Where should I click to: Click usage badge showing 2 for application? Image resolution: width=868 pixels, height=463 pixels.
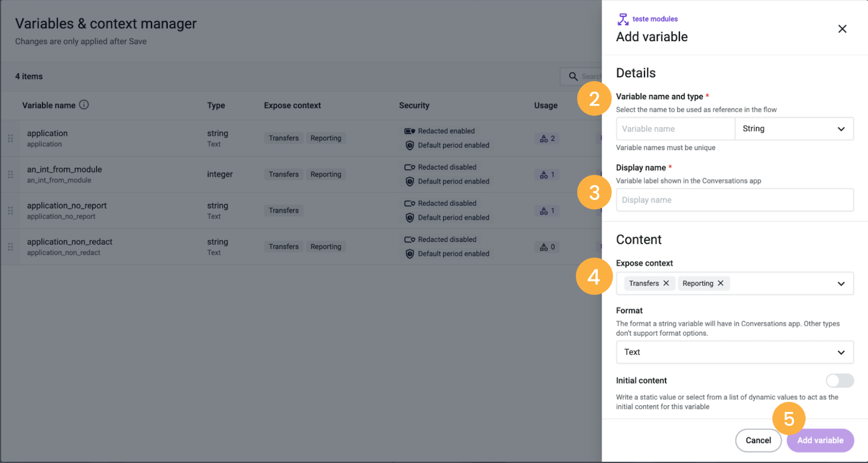(547, 139)
